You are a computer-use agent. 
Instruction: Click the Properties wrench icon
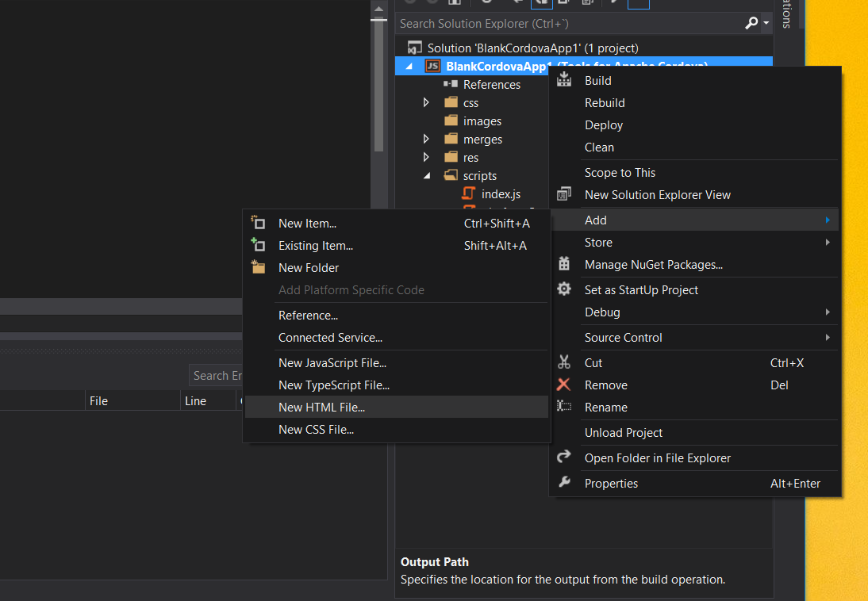point(564,483)
